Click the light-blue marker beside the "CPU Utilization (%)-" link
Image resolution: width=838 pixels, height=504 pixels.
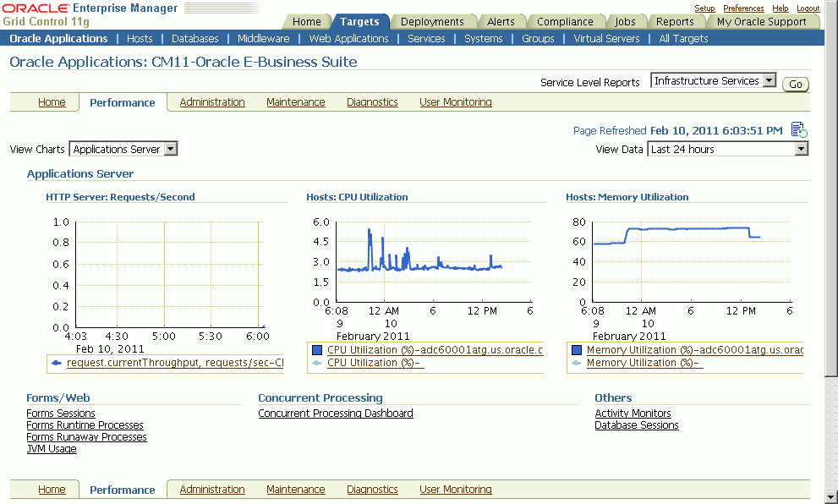click(x=317, y=363)
